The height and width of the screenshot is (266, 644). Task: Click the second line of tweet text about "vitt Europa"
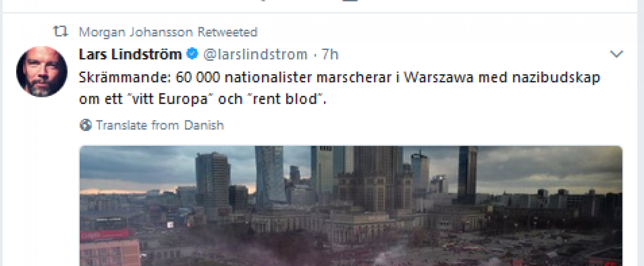click(202, 99)
